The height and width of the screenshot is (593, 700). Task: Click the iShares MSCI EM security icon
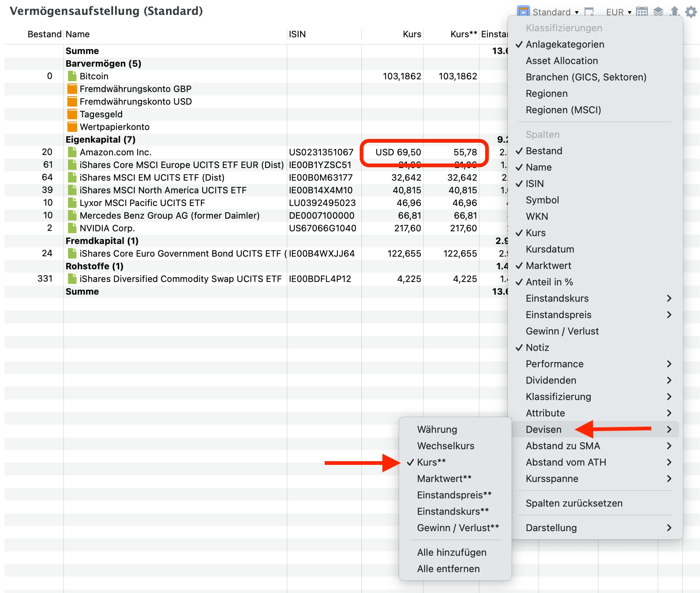(x=72, y=177)
